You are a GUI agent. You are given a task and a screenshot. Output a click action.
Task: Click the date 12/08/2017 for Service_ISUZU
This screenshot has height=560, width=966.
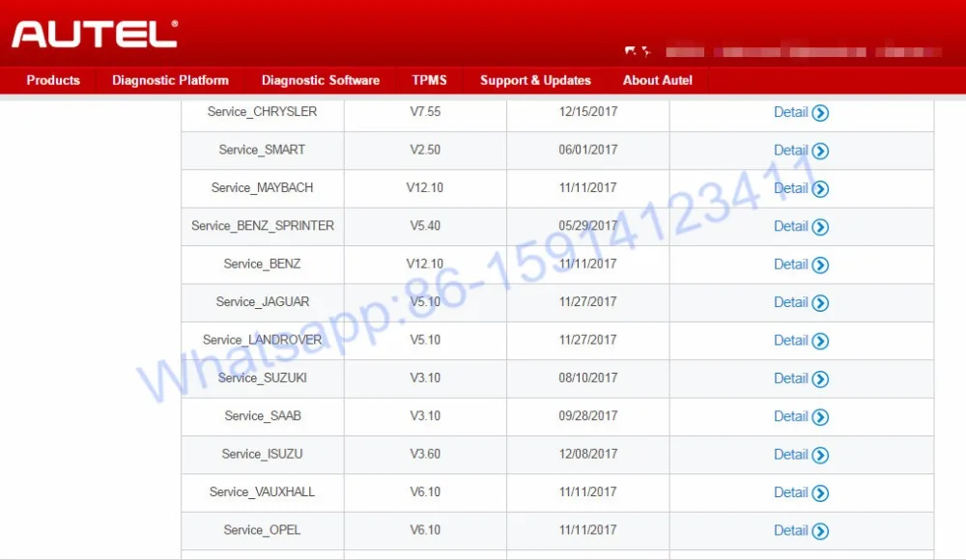pos(587,454)
